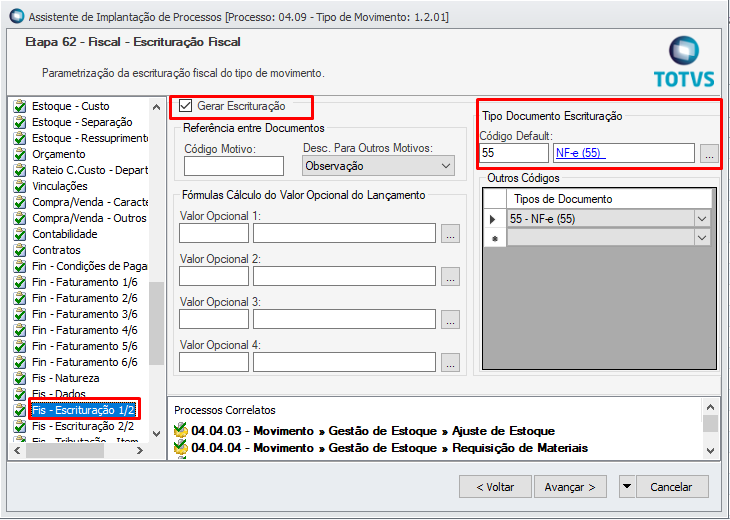Toggle the Gerar Escrituração checkbox
The width and height of the screenshot is (730, 520).
[x=185, y=106]
